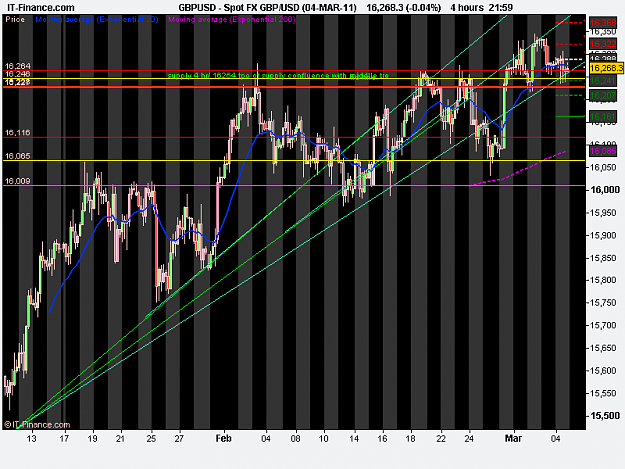Click the 15,850 price axis label
The width and height of the screenshot is (625, 469).
[605, 258]
